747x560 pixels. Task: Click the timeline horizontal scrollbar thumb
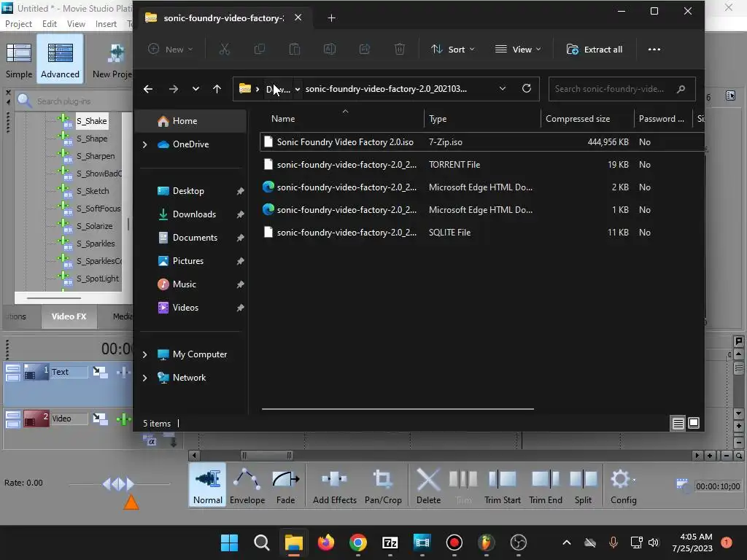click(x=266, y=456)
